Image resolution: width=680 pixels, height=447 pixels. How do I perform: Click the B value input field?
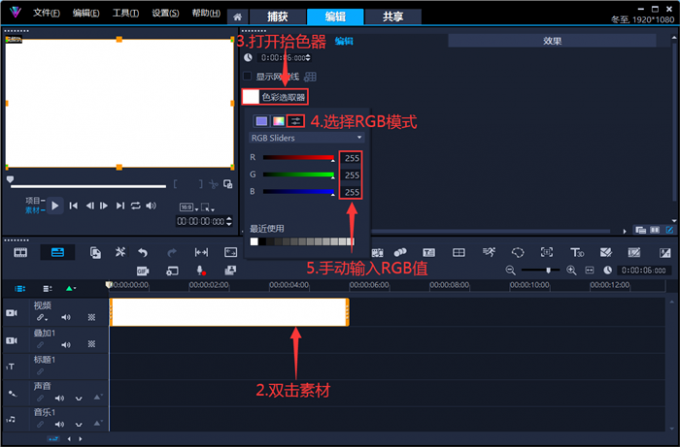tap(351, 192)
